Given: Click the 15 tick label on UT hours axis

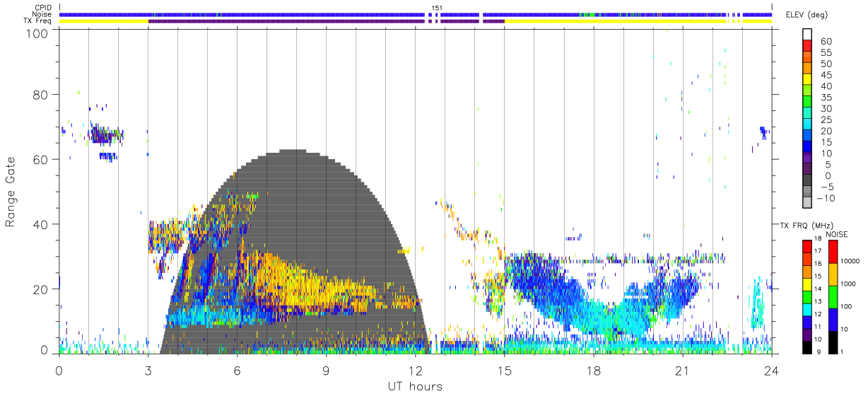Looking at the screenshot, I should click(504, 370).
